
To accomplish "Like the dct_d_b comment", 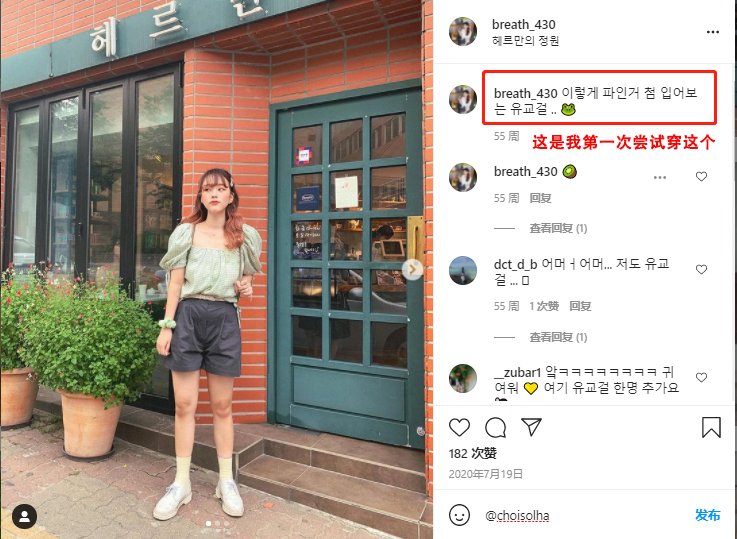I will 701,270.
